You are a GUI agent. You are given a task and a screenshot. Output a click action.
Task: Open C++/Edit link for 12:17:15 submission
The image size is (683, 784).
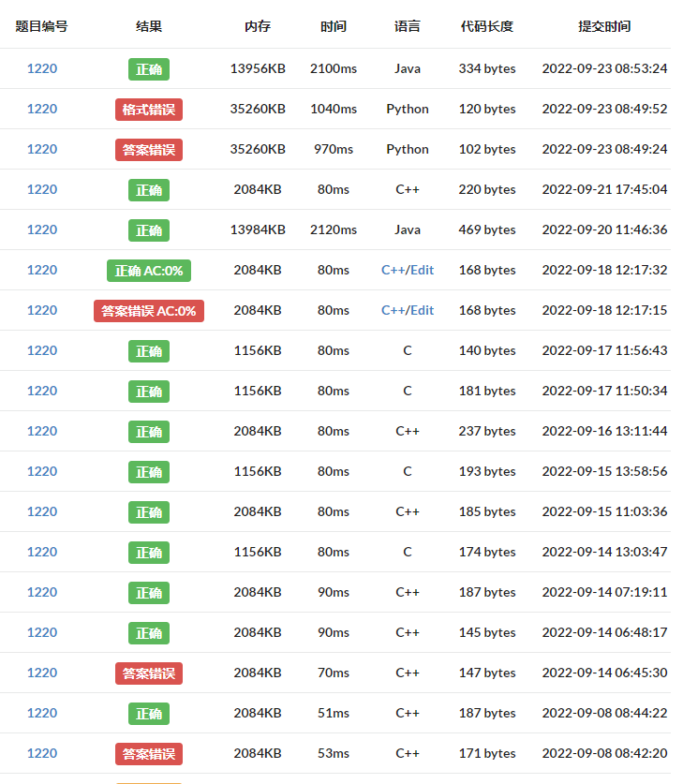(408, 310)
